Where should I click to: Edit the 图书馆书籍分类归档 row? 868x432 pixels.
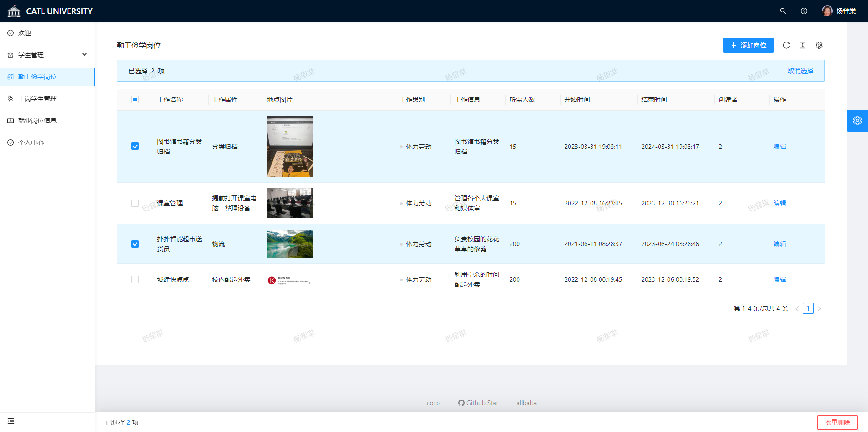[x=779, y=147]
